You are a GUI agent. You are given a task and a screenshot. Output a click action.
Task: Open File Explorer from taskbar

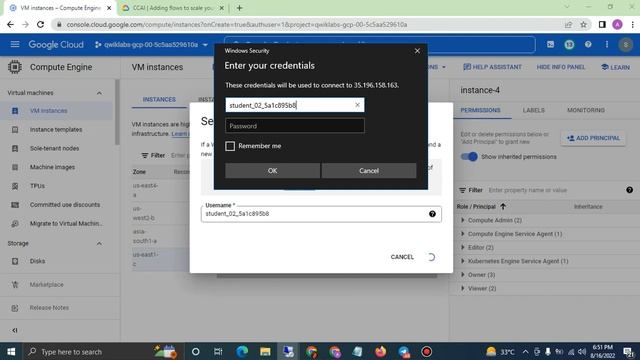click(x=265, y=351)
